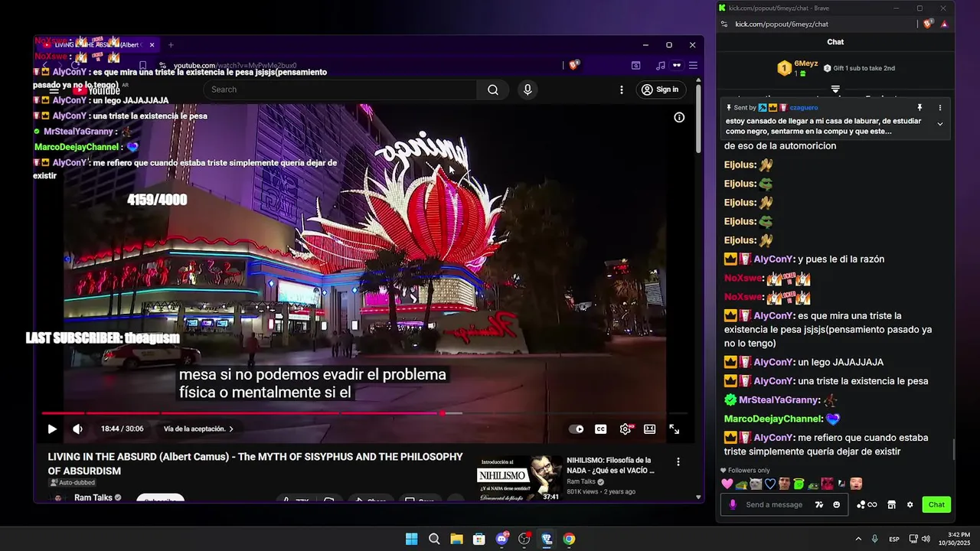
Task: View site settings icon beside kick.com address
Action: tap(723, 24)
